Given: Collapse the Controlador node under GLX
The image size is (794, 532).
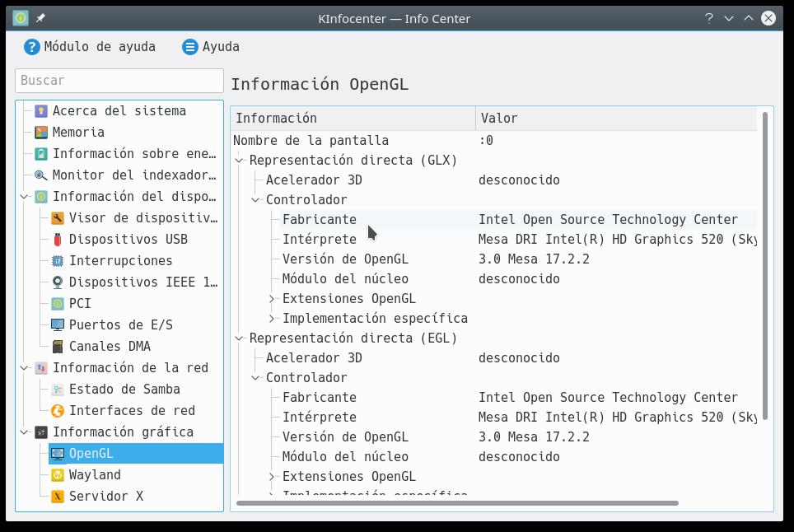Looking at the screenshot, I should coord(255,200).
